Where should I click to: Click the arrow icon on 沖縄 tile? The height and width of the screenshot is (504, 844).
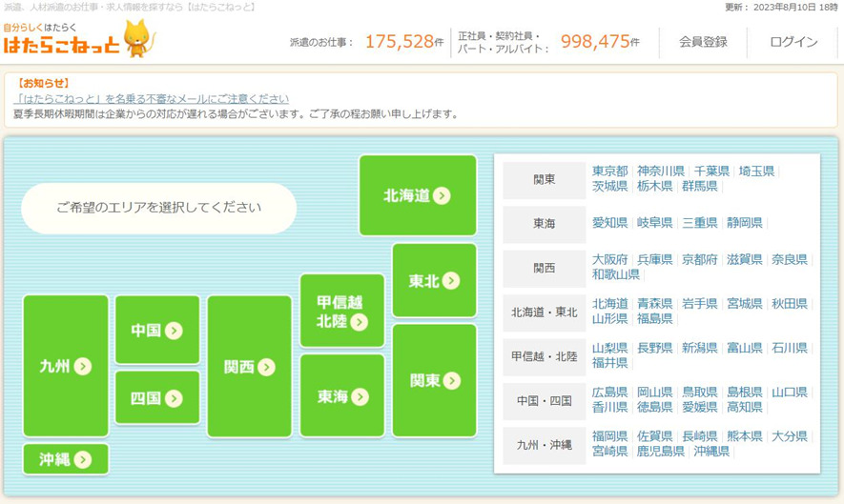[82, 459]
